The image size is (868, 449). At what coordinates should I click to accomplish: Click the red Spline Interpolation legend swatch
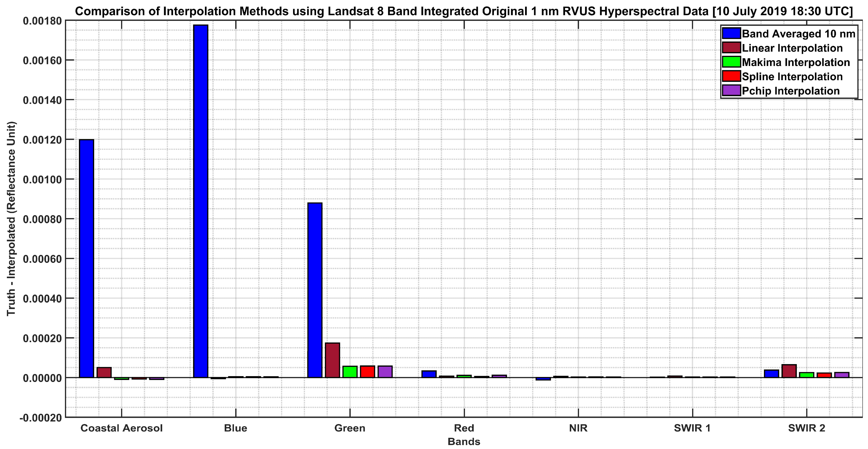[x=731, y=77]
